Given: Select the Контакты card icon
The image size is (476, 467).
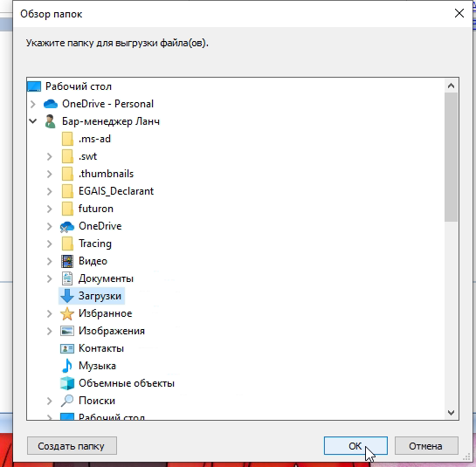Looking at the screenshot, I should 67,348.
